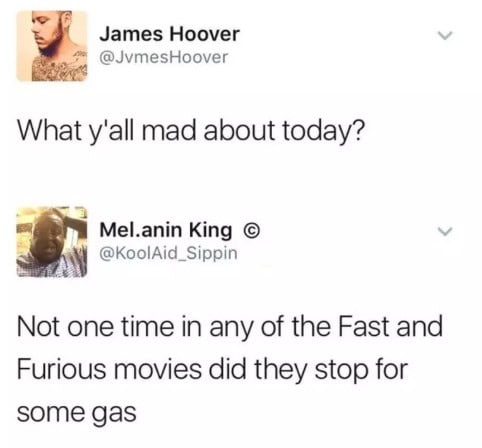This screenshot has width=482, height=448.
Task: Click the last line "some gas"
Action: click(77, 413)
